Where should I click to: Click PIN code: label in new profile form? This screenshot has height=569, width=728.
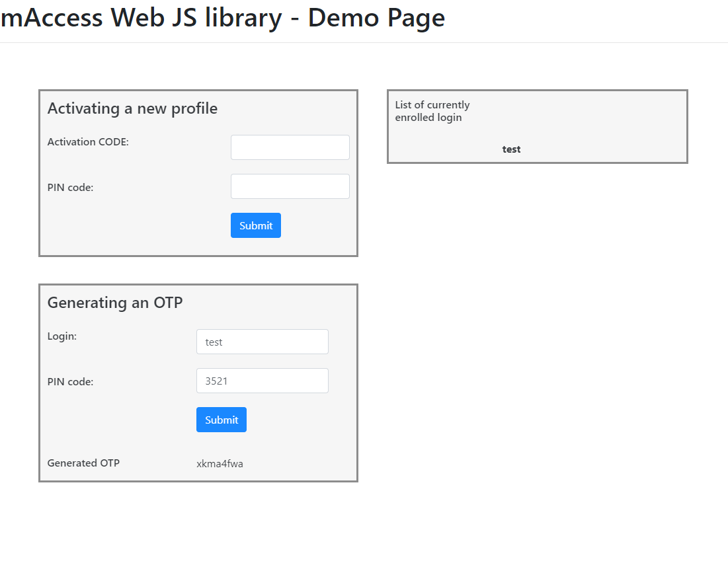[70, 188]
